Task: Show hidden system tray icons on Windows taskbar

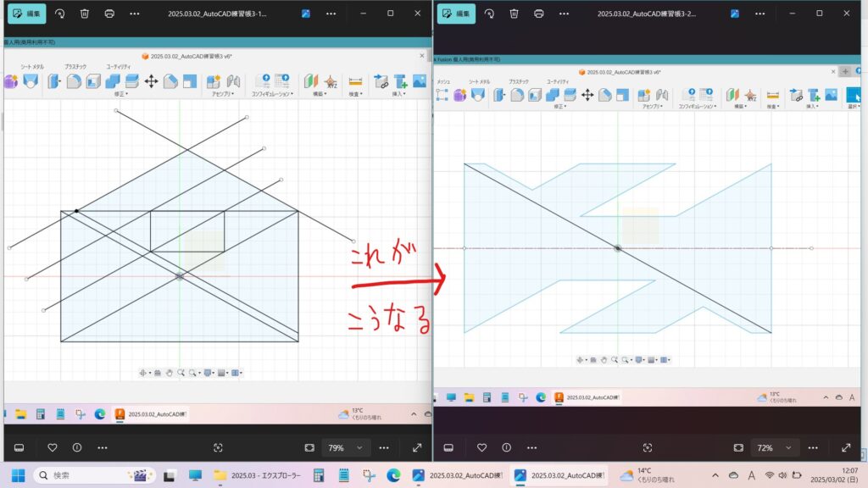Action: (x=714, y=476)
